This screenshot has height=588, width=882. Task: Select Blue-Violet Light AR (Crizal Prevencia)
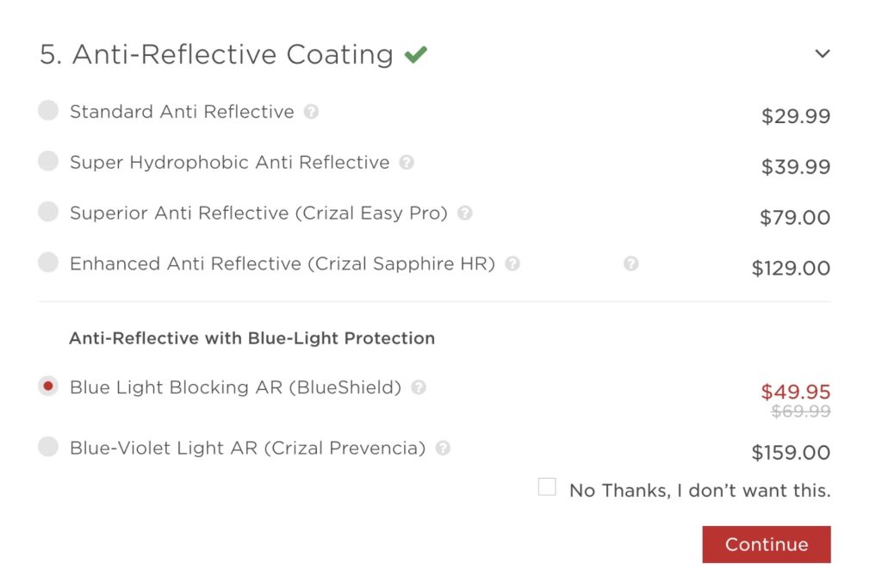coord(49,448)
